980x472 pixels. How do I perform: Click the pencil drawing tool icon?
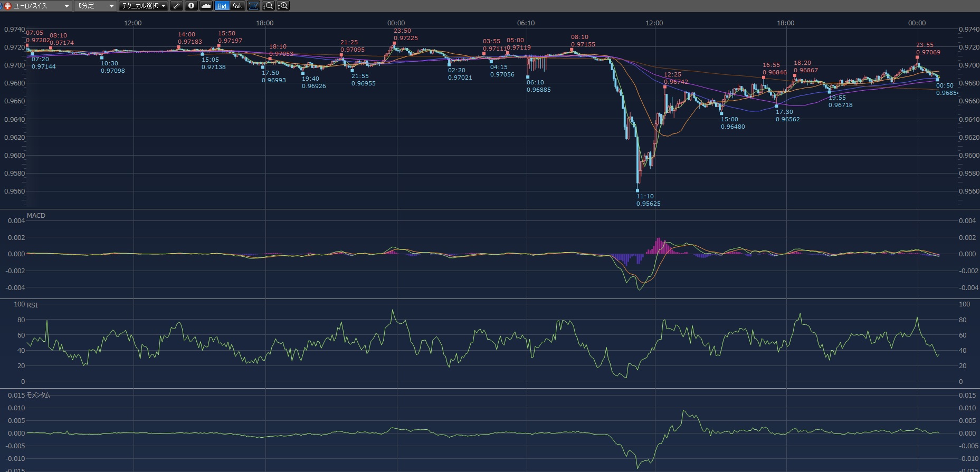point(177,6)
